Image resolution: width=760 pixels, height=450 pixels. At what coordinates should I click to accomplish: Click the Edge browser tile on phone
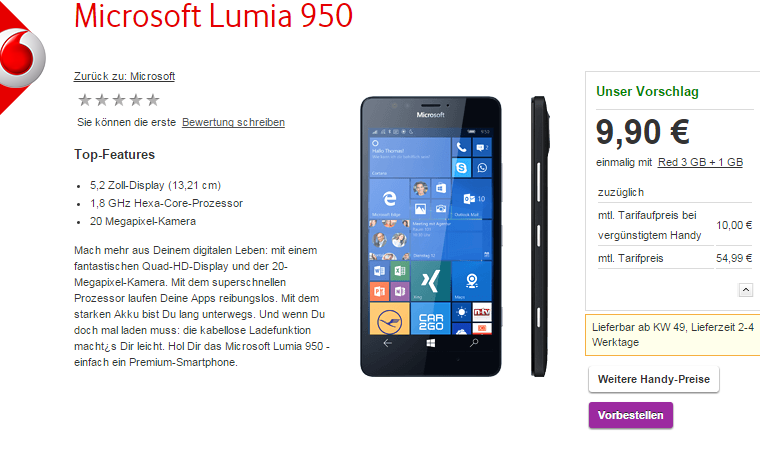389,198
